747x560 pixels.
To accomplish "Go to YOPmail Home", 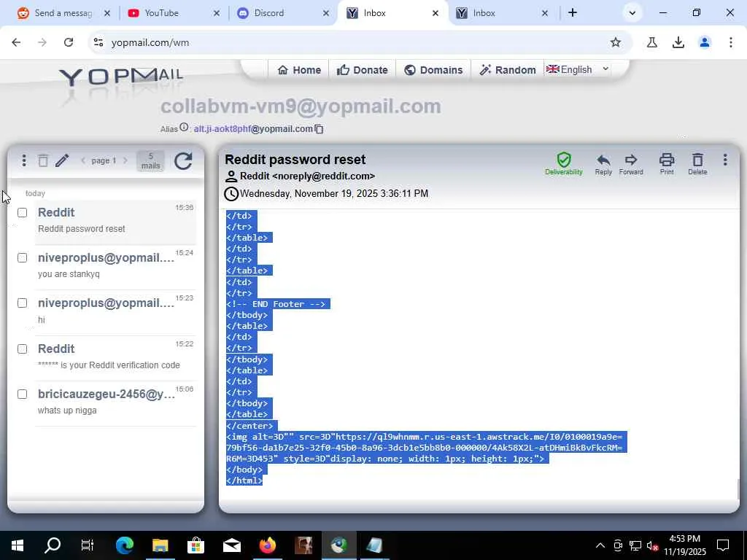I will point(299,70).
